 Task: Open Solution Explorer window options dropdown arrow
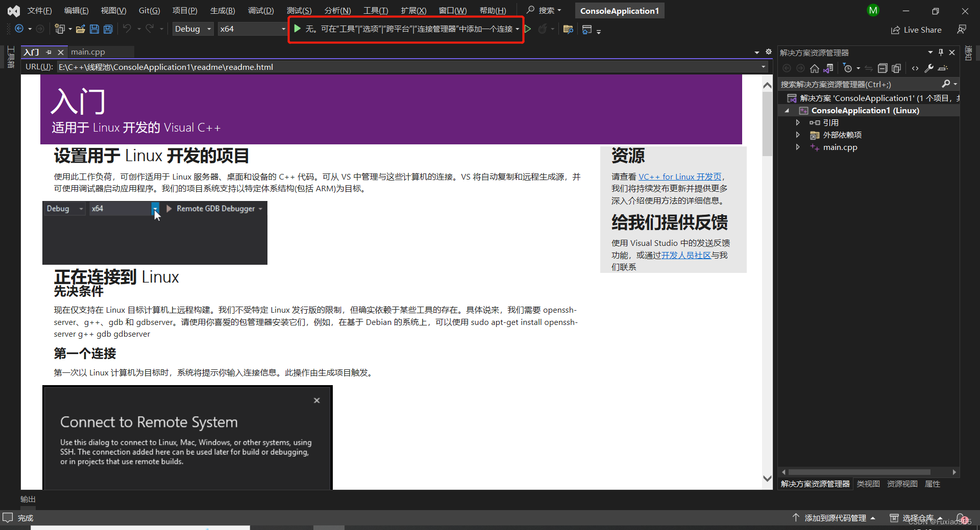[x=930, y=52]
